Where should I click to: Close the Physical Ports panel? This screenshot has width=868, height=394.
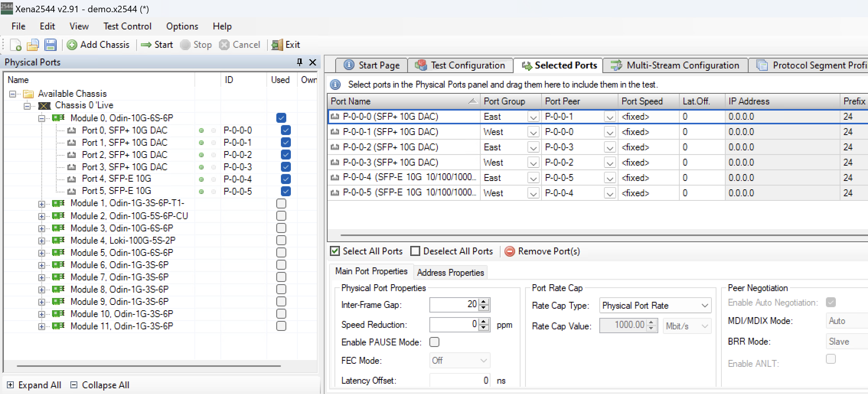[x=313, y=62]
